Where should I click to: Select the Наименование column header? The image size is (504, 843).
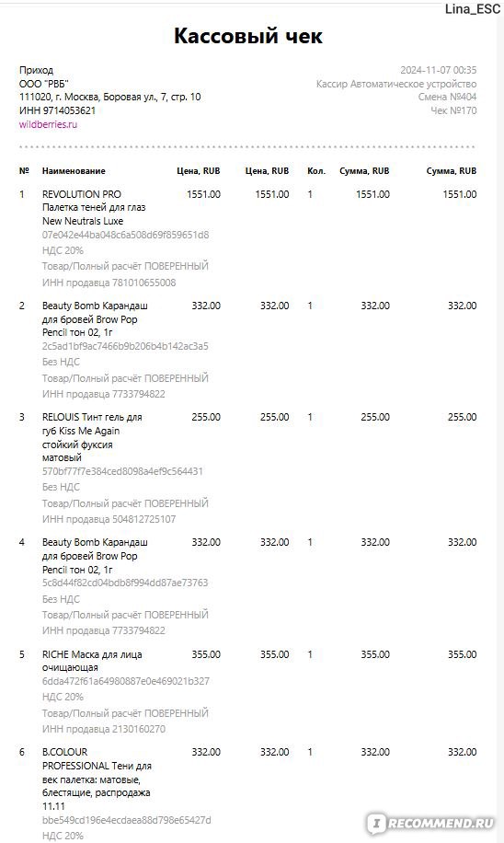point(74,171)
